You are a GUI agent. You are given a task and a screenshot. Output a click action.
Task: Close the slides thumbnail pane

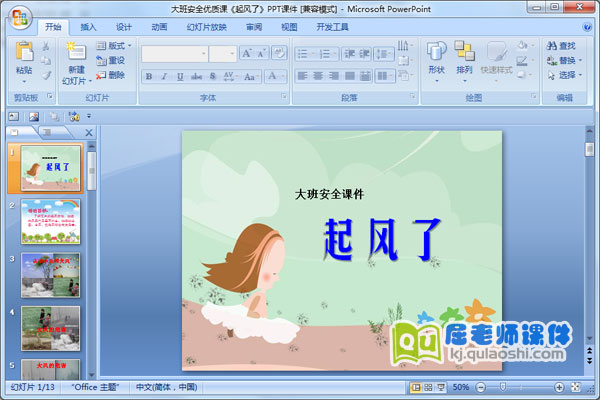click(89, 133)
